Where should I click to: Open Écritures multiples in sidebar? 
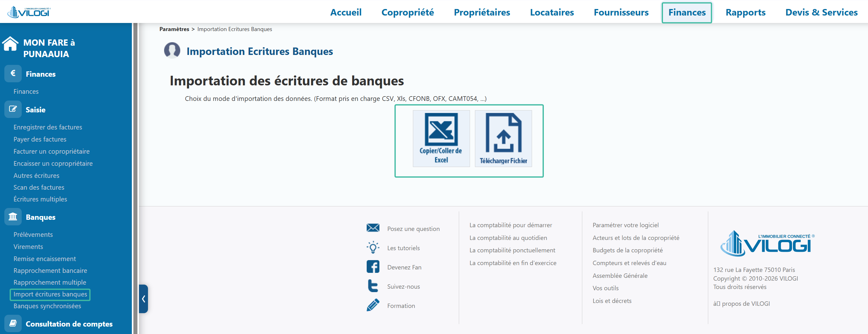[40, 199]
